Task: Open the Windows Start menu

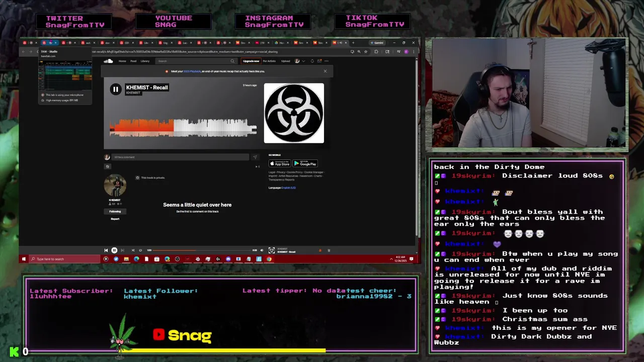Action: click(x=24, y=259)
